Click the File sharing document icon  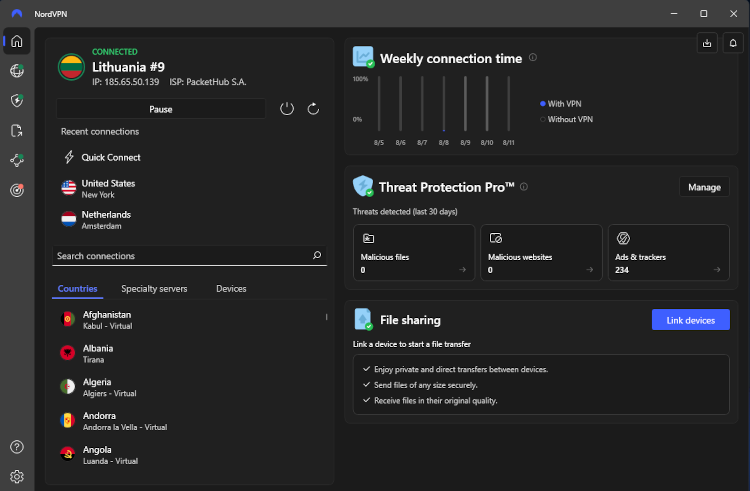coord(363,319)
